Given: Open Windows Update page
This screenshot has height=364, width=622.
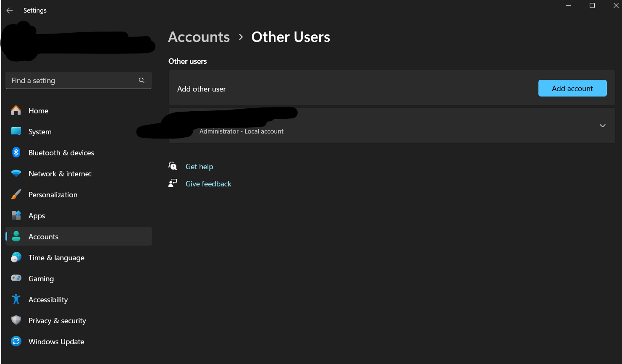Looking at the screenshot, I should [x=79, y=341].
